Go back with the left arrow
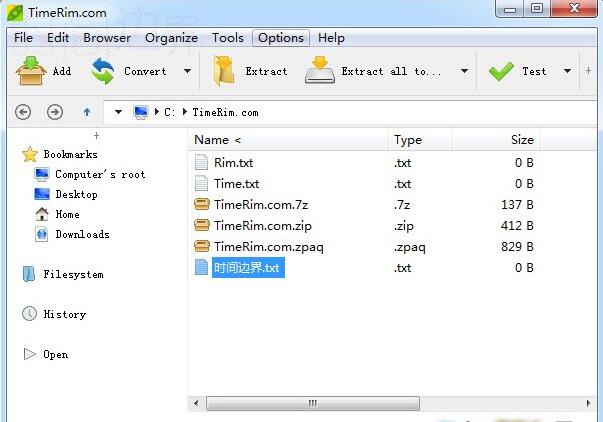This screenshot has height=422, width=603. (x=23, y=112)
